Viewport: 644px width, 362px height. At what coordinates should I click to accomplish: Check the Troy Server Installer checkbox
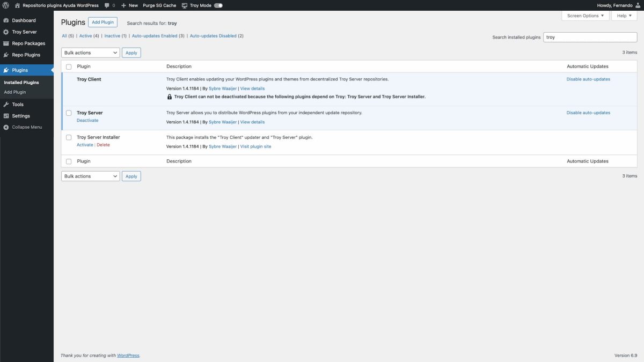[x=69, y=137]
